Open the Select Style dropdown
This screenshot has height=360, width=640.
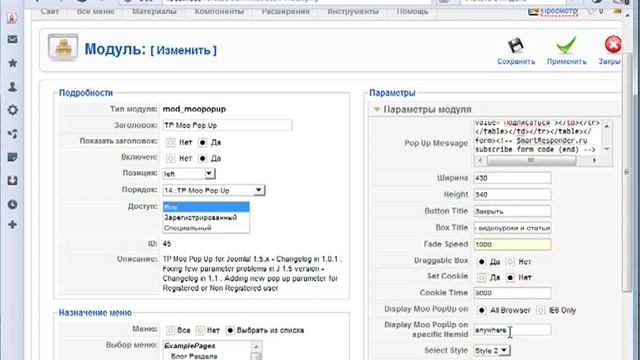(x=492, y=351)
